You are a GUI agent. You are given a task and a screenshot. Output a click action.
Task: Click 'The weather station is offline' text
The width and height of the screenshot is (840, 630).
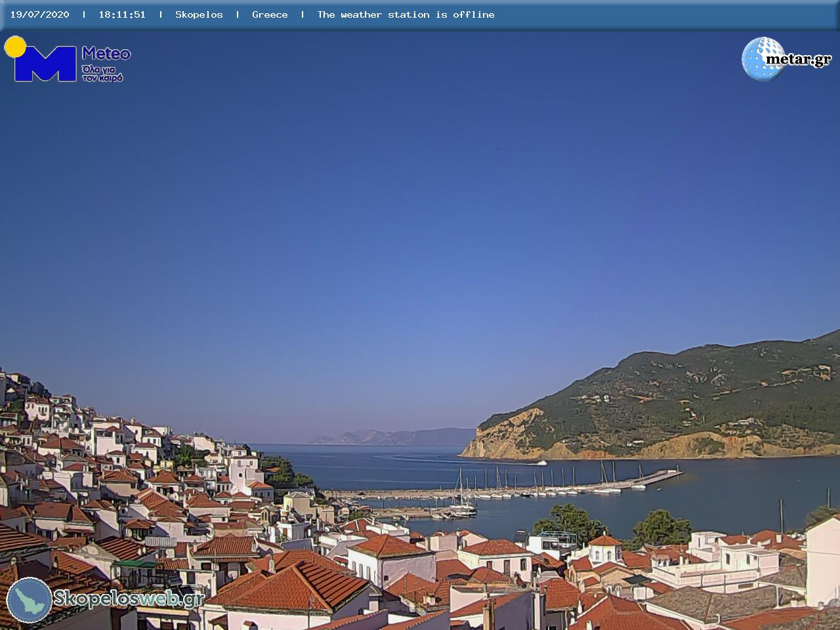[x=406, y=14]
